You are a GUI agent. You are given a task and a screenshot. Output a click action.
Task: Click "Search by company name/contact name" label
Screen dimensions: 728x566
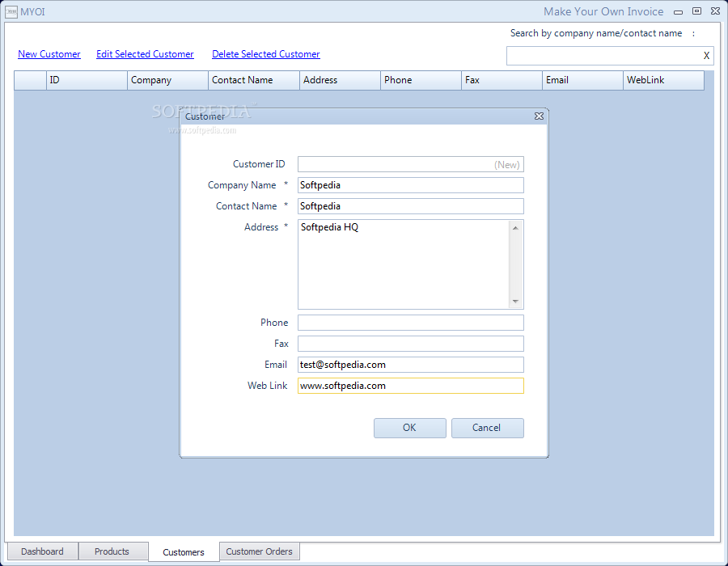tap(596, 33)
